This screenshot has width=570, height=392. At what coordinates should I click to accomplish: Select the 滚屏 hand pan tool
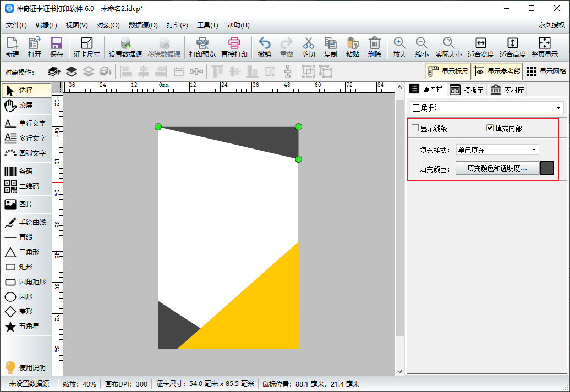point(26,106)
